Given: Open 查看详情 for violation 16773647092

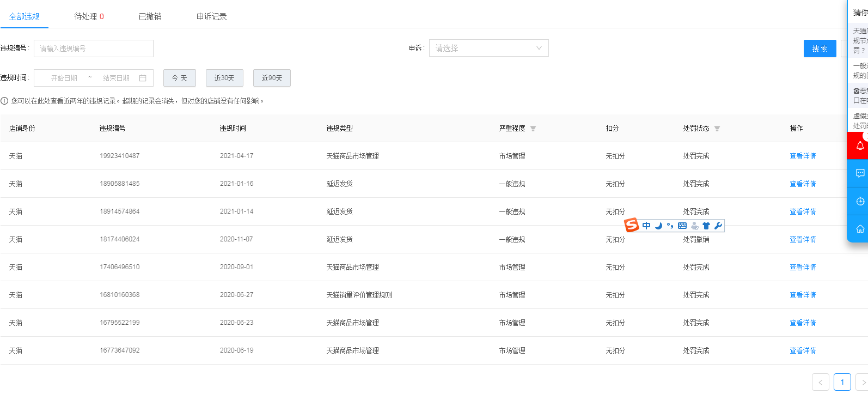Looking at the screenshot, I should [803, 350].
